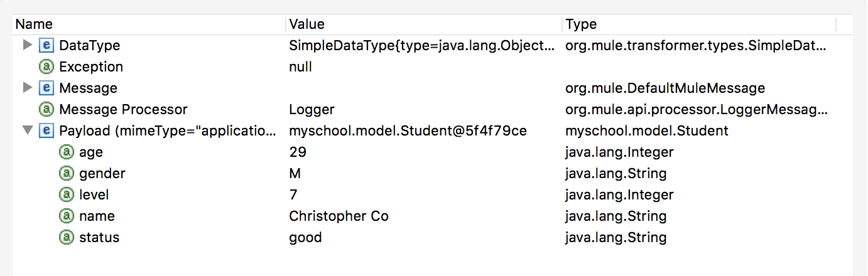This screenshot has height=276, width=868.
Task: Click the org.mule.DefaultMuleMessage type cell
Action: pyautogui.click(x=665, y=88)
